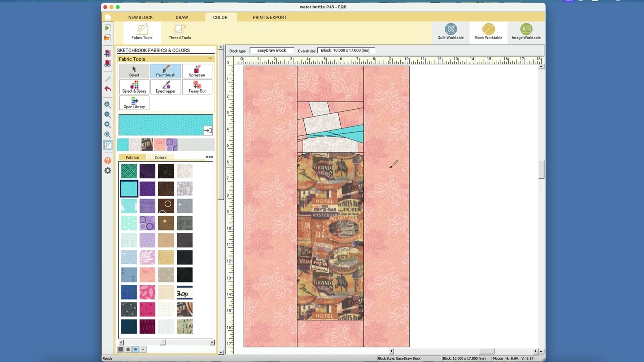This screenshot has height=362, width=644.
Task: Click the fabric palette horizontal scrollbar thumb
Action: pos(163,343)
